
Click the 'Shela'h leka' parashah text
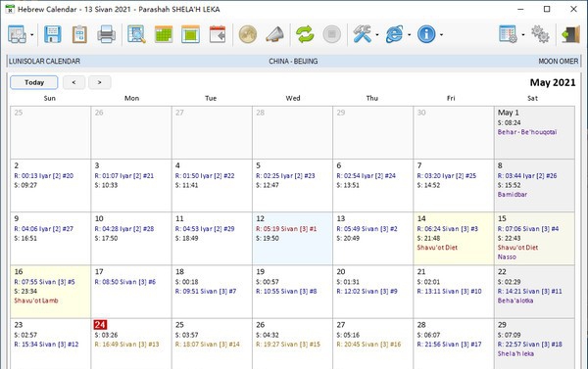[515, 353]
